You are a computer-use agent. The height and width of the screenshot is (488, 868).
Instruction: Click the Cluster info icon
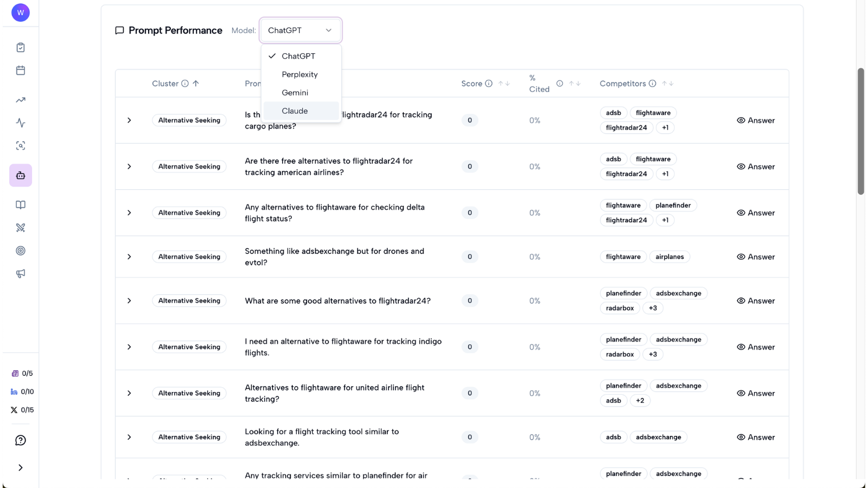(x=185, y=84)
